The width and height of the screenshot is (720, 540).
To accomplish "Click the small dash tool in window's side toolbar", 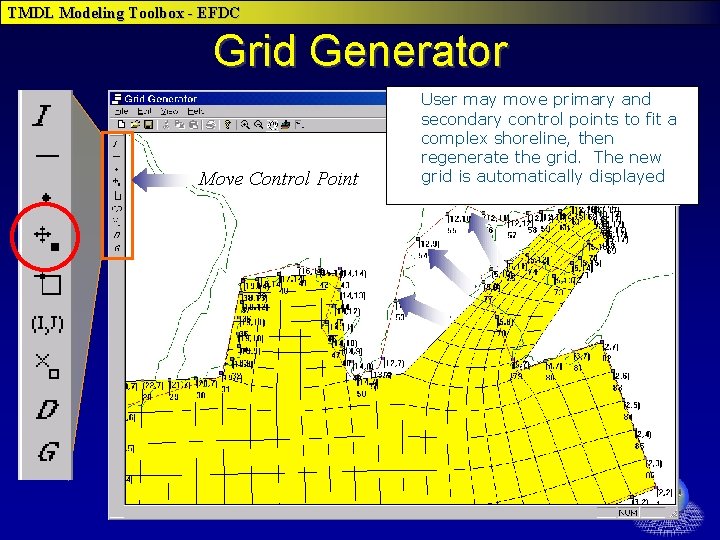I will [116, 157].
